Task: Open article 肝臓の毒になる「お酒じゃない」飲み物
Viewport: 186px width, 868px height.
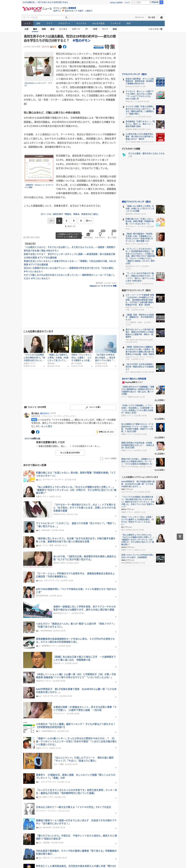Action: 76,474
